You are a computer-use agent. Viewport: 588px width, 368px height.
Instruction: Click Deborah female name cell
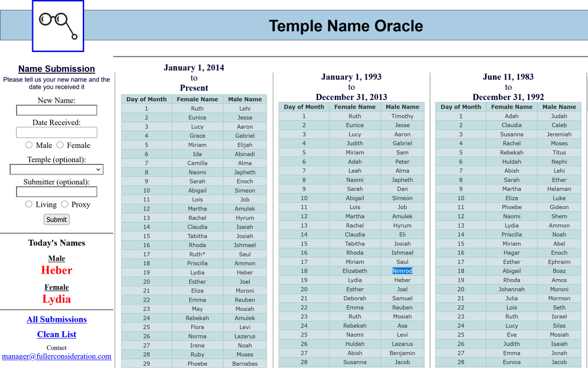tap(355, 298)
